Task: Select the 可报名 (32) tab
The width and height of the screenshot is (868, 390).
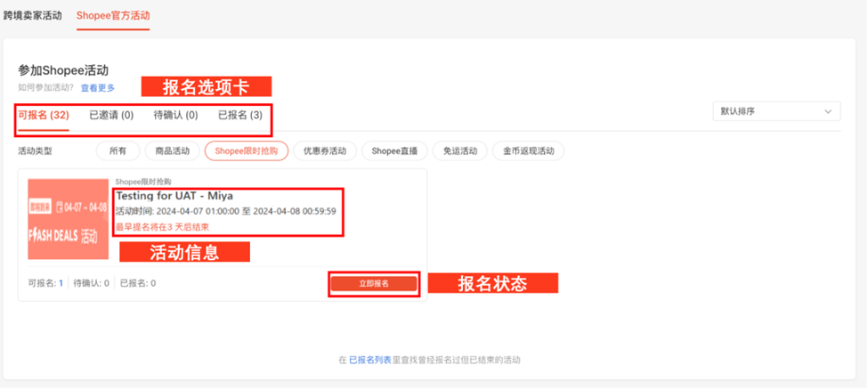Action: (x=44, y=115)
